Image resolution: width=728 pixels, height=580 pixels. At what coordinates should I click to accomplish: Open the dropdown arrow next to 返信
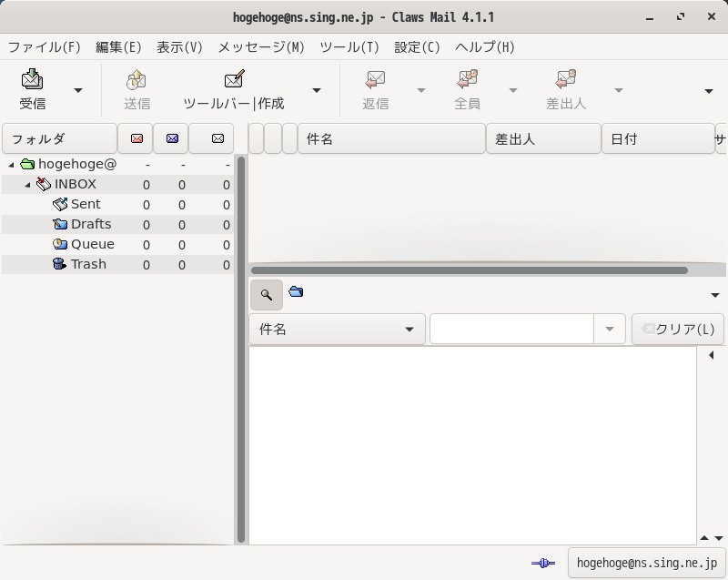click(421, 90)
